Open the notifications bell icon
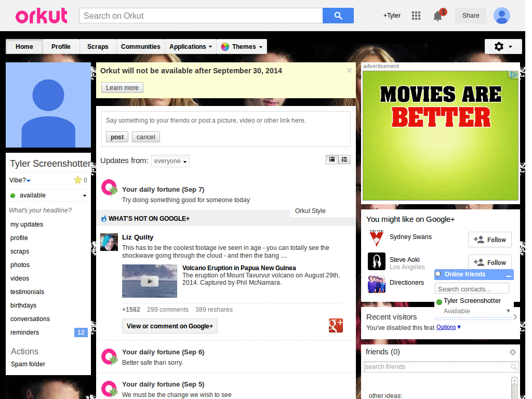This screenshot has height=399, width=532. click(x=438, y=16)
